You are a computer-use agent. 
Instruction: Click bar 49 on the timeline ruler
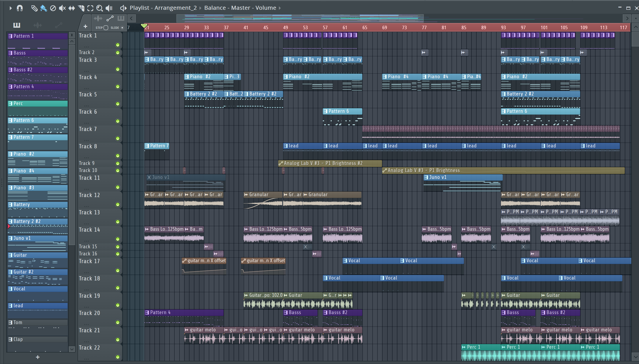point(286,27)
